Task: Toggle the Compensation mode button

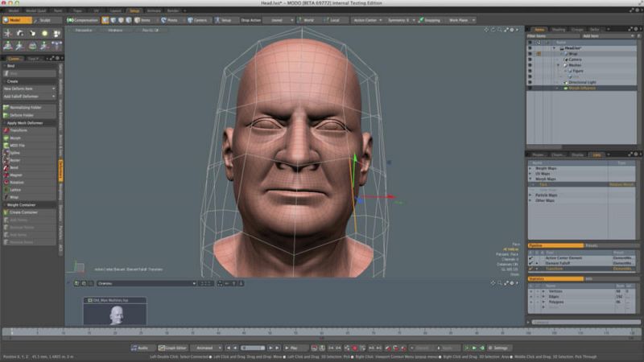Action: (81, 20)
